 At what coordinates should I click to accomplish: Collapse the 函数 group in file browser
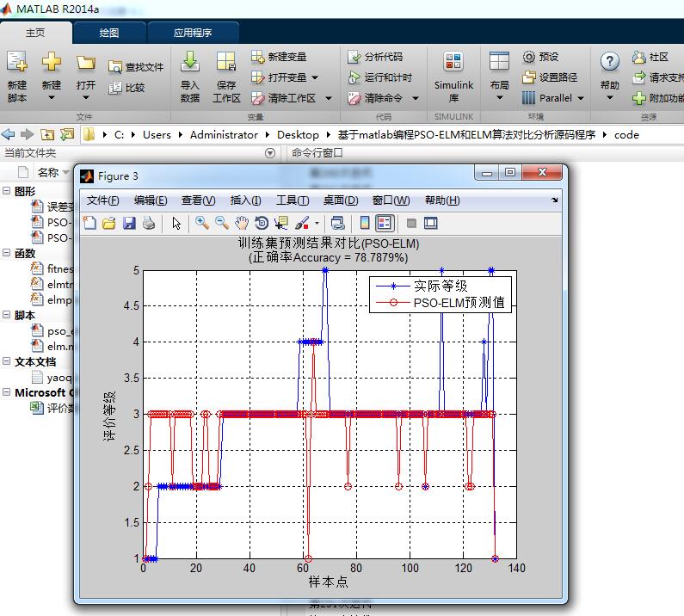[x=7, y=253]
